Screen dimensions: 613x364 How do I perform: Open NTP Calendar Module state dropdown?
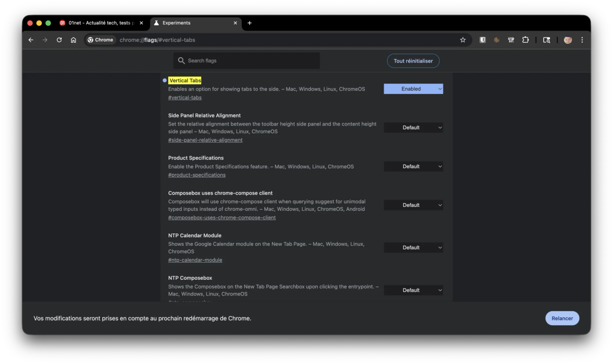413,248
